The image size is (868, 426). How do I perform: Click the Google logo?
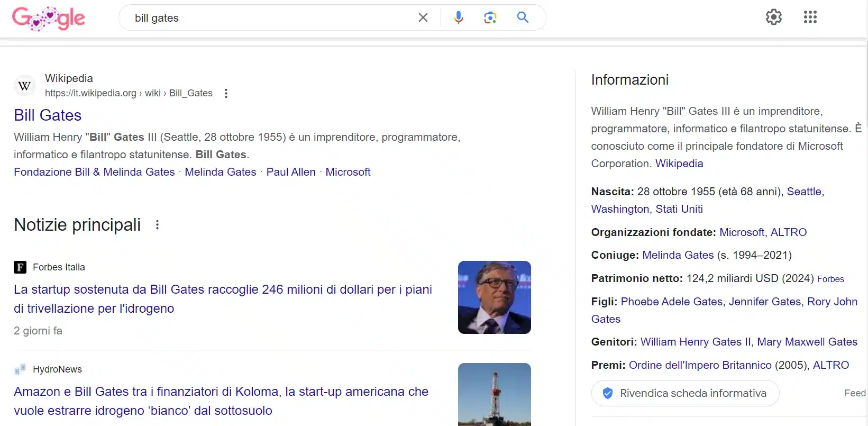click(x=48, y=18)
